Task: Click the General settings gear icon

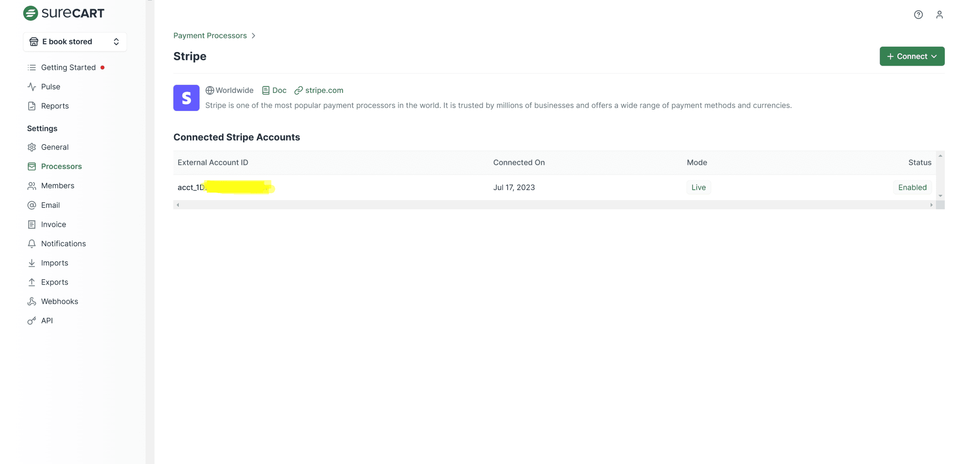Action: tap(32, 147)
